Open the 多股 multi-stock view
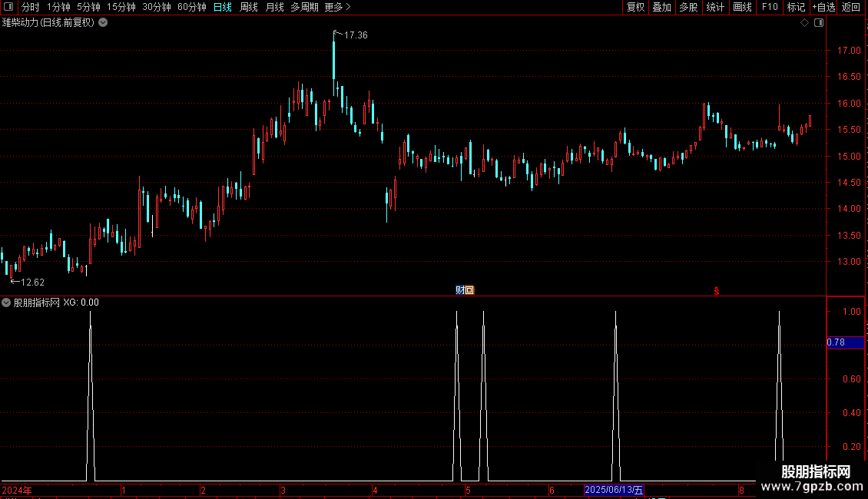Image resolution: width=868 pixels, height=499 pixels. [x=688, y=7]
